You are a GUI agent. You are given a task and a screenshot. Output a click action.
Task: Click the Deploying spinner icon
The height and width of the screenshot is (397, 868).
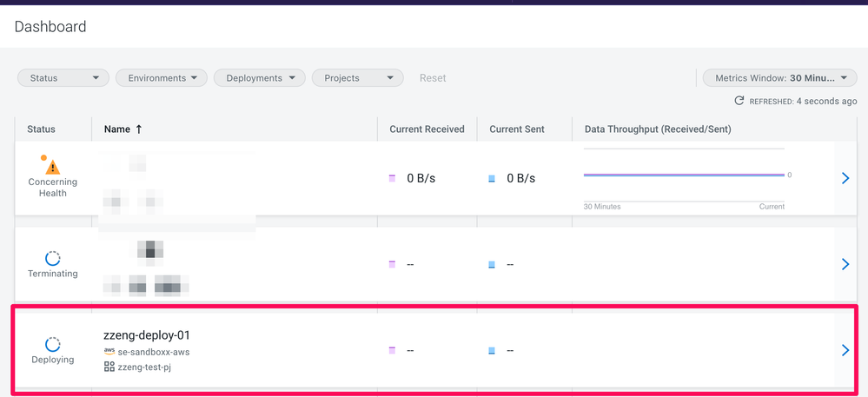click(52, 344)
